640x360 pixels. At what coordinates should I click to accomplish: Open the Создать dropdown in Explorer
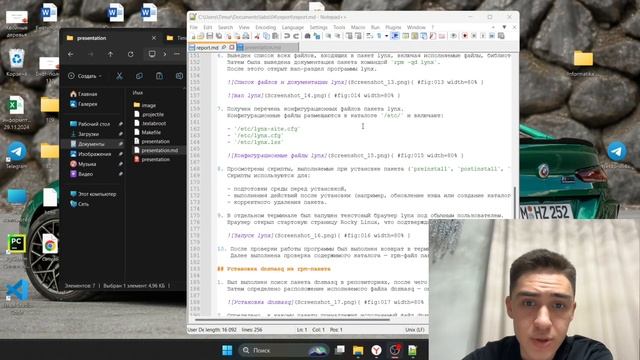pyautogui.click(x=85, y=76)
